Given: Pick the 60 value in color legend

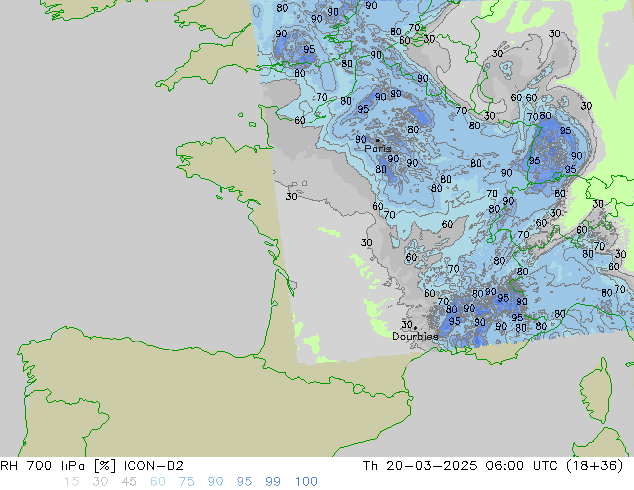Looking at the screenshot, I should 158,482.
